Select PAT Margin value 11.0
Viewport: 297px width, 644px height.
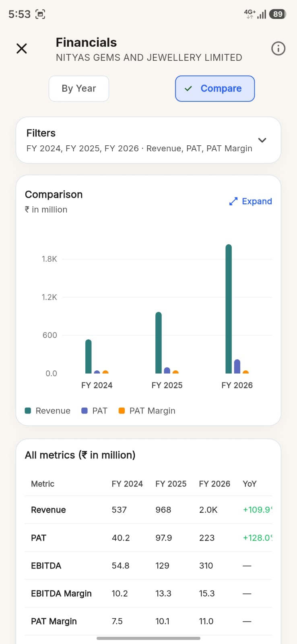206,621
